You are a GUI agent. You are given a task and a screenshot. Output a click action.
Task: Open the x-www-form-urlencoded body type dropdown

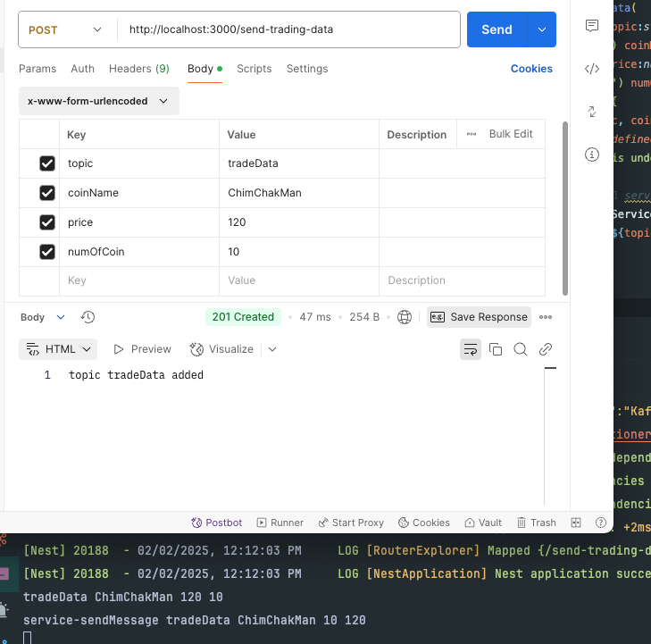coord(99,101)
